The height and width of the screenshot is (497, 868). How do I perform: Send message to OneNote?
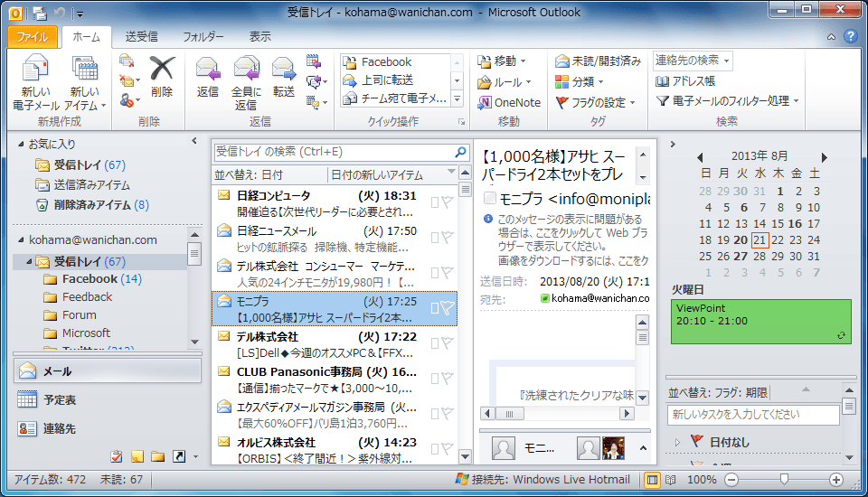click(509, 102)
